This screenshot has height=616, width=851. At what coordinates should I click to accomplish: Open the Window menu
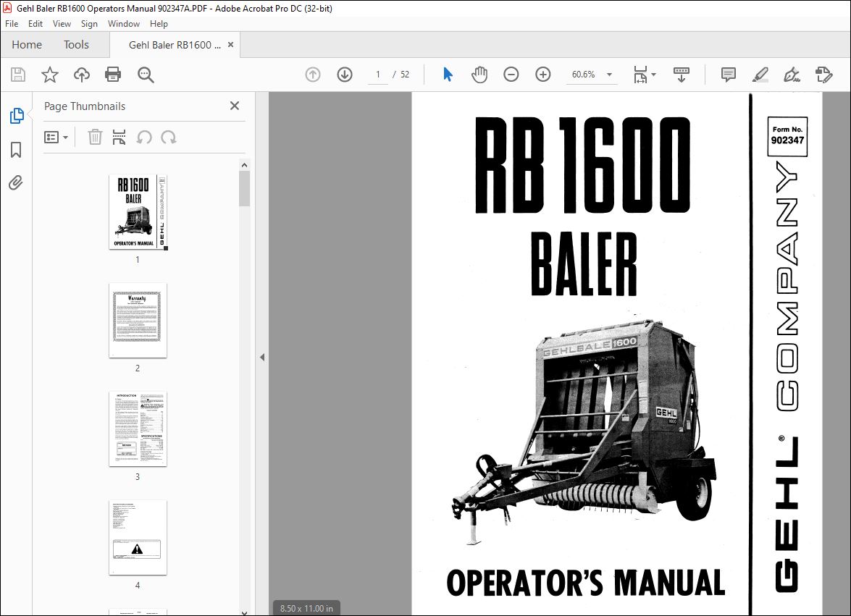click(124, 24)
